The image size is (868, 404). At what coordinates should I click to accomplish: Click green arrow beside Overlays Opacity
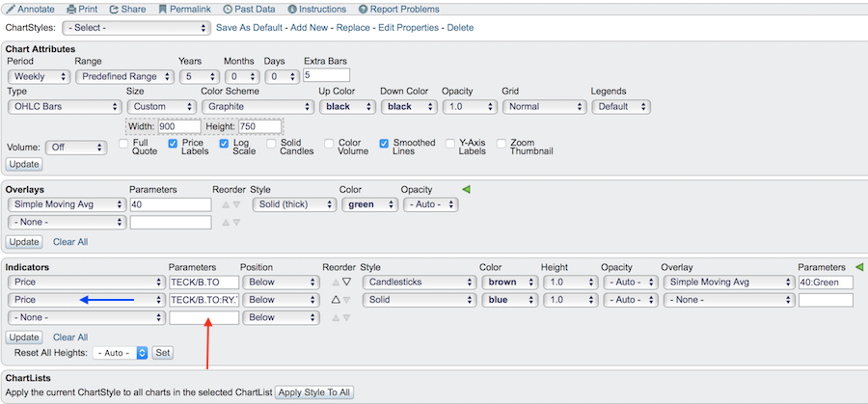[x=467, y=189]
